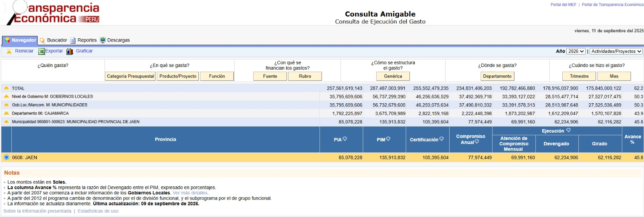Open the Reportes tab
The width and height of the screenshot is (644, 217).
pos(87,40)
